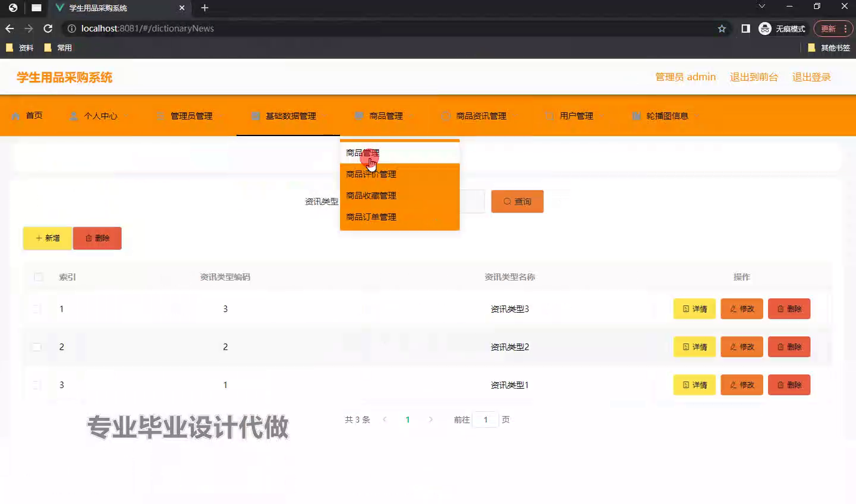Open 详情 for 资讯类型3
The image size is (856, 504).
point(694,309)
